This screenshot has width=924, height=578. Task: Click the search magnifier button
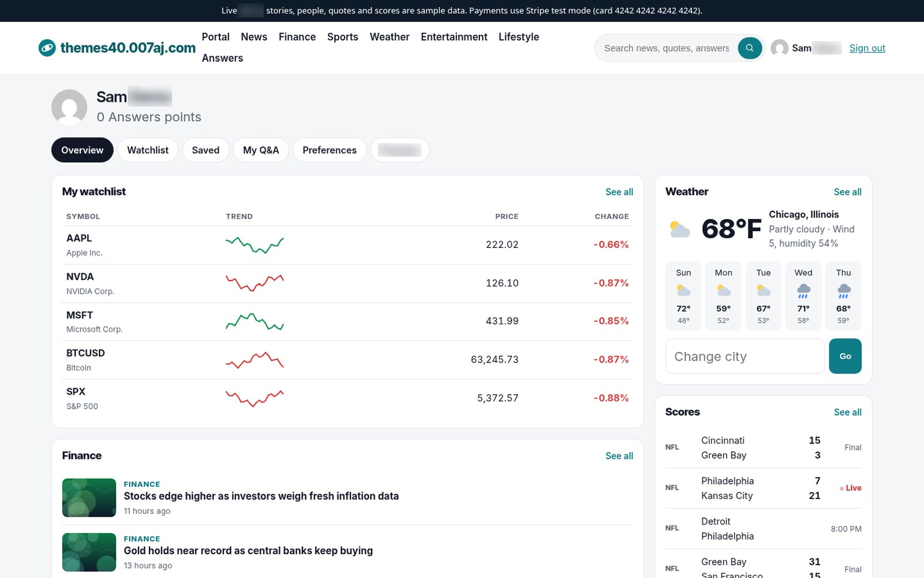pyautogui.click(x=750, y=48)
